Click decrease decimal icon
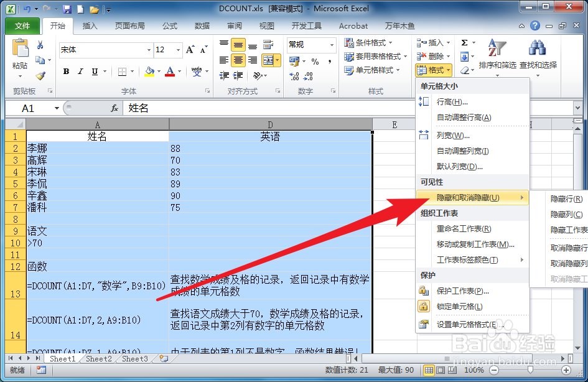The width and height of the screenshot is (588, 382). coord(308,76)
